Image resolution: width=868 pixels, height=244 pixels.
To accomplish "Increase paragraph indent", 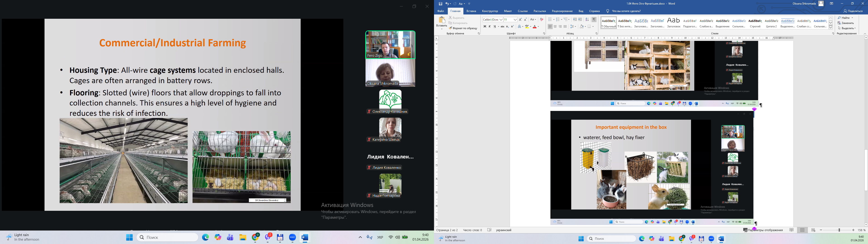I will (x=580, y=20).
